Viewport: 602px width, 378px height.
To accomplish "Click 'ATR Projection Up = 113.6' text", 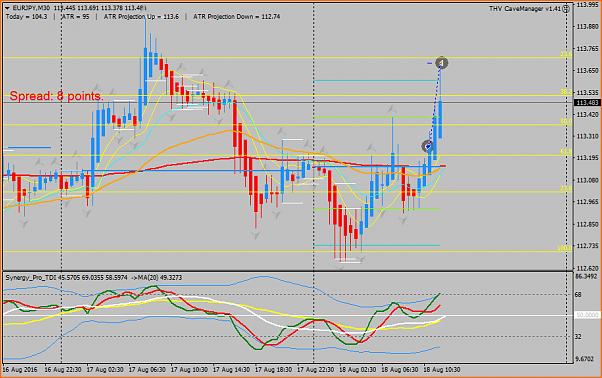I will pyautogui.click(x=141, y=17).
